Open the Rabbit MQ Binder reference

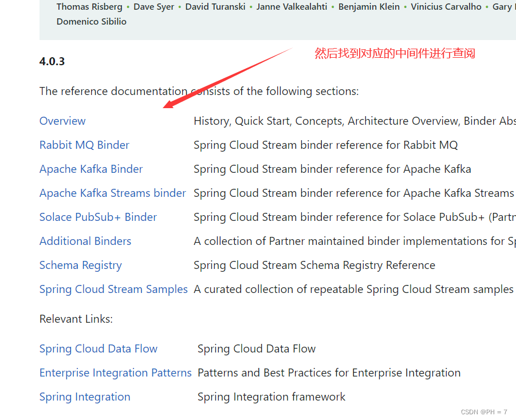(x=84, y=145)
